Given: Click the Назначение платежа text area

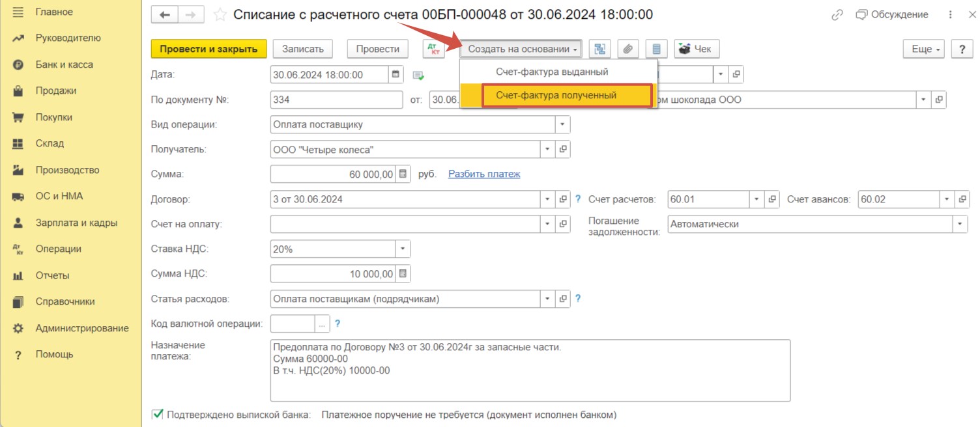Looking at the screenshot, I should (530, 370).
